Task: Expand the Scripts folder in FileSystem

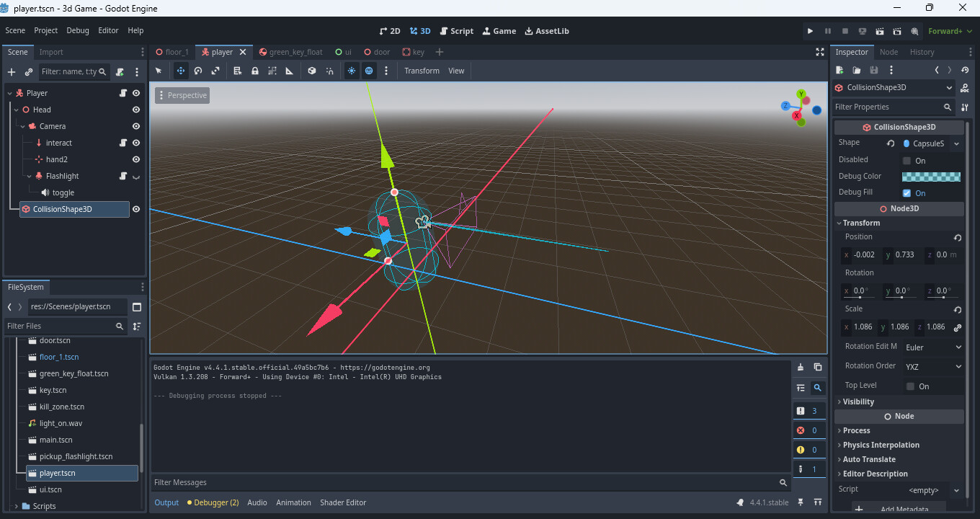Action: 17,506
